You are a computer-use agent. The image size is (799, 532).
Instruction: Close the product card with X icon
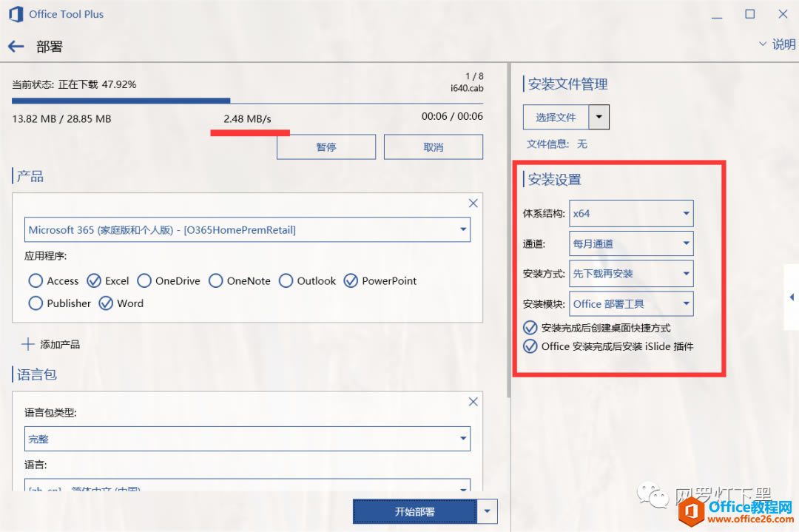tap(473, 203)
